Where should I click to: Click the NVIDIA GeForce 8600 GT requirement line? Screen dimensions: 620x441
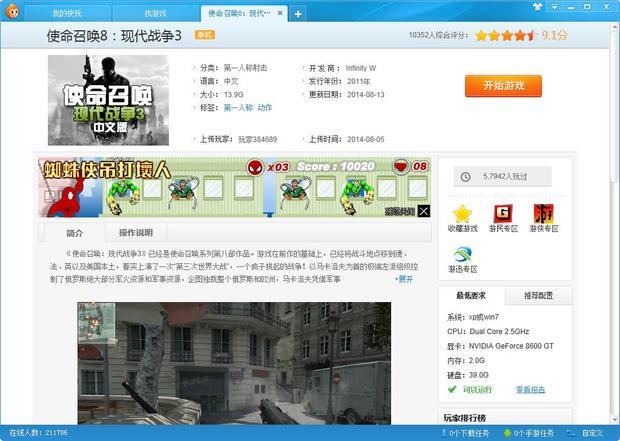point(500,346)
